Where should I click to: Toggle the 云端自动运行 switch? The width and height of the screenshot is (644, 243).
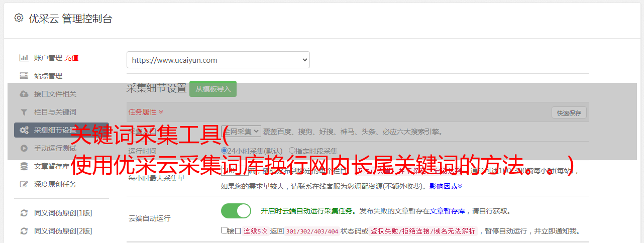pos(236,211)
